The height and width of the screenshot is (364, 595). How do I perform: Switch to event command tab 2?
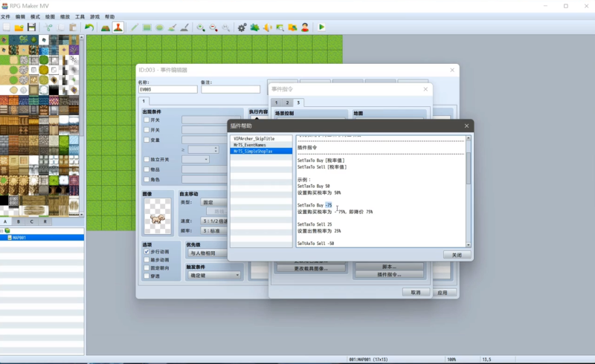pos(287,103)
